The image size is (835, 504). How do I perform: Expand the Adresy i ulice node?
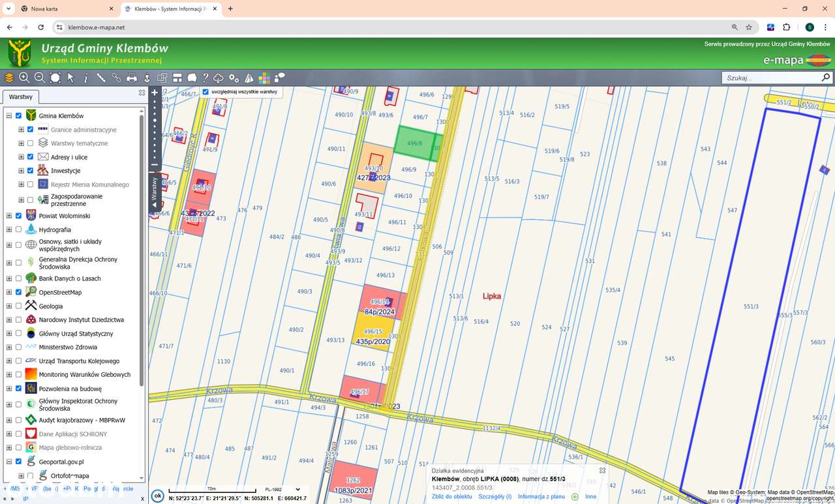21,157
